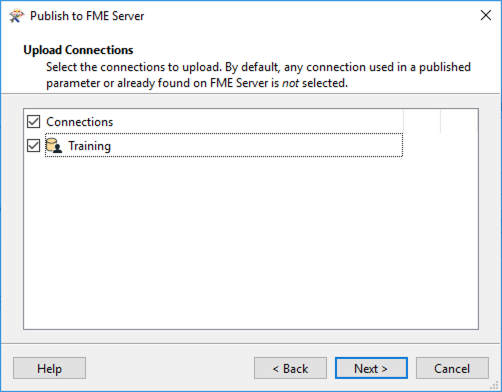Click the blank rightmost column header
Image resolution: width=502 pixels, height=392 pixels.
(459, 121)
